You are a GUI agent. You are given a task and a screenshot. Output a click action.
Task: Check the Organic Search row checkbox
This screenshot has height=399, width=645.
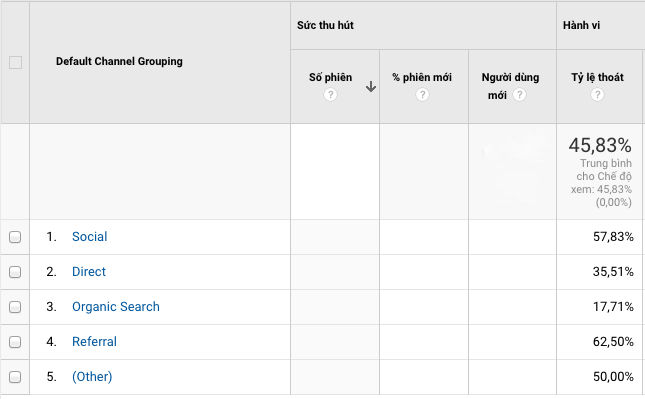(x=15, y=307)
